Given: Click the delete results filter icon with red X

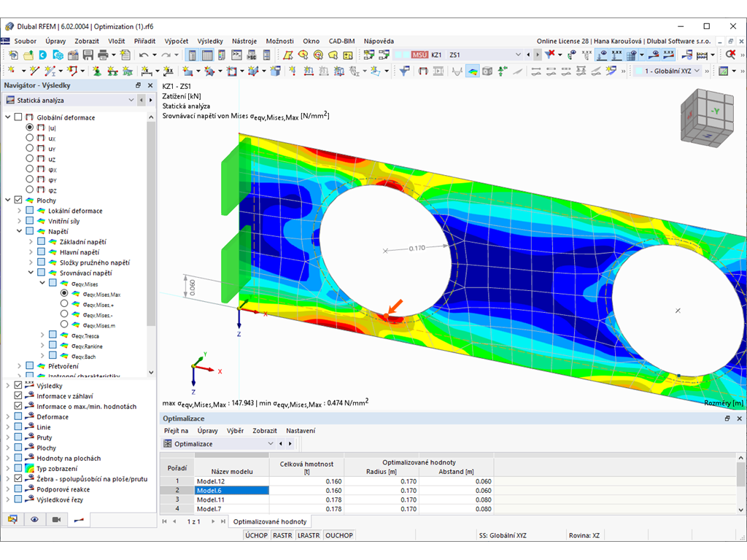Looking at the screenshot, I should 550,55.
